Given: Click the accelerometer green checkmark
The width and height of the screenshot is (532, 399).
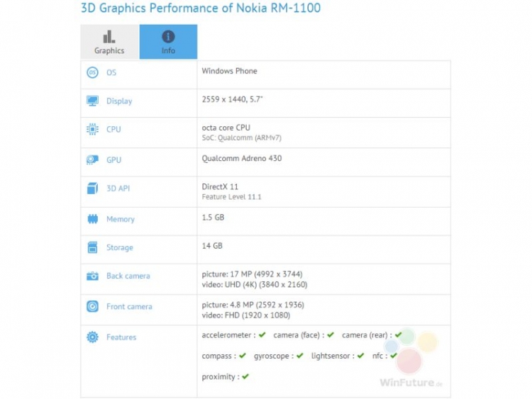Looking at the screenshot, I should click(262, 335).
